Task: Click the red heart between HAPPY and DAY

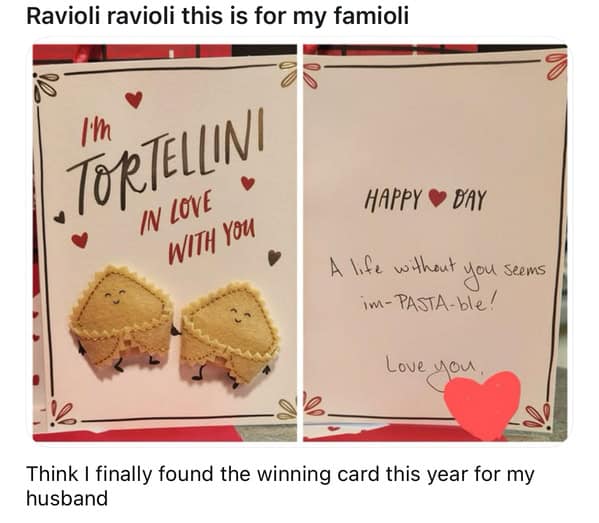Action: [437, 198]
